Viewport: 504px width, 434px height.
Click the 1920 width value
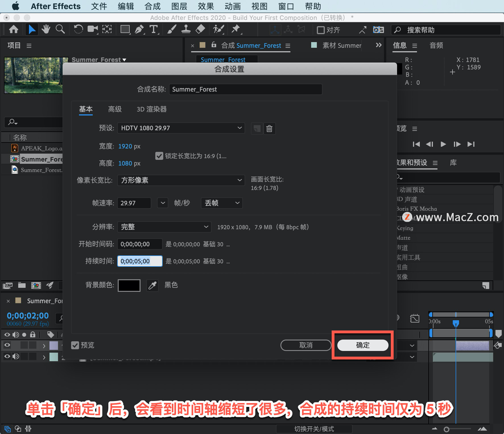(125, 146)
